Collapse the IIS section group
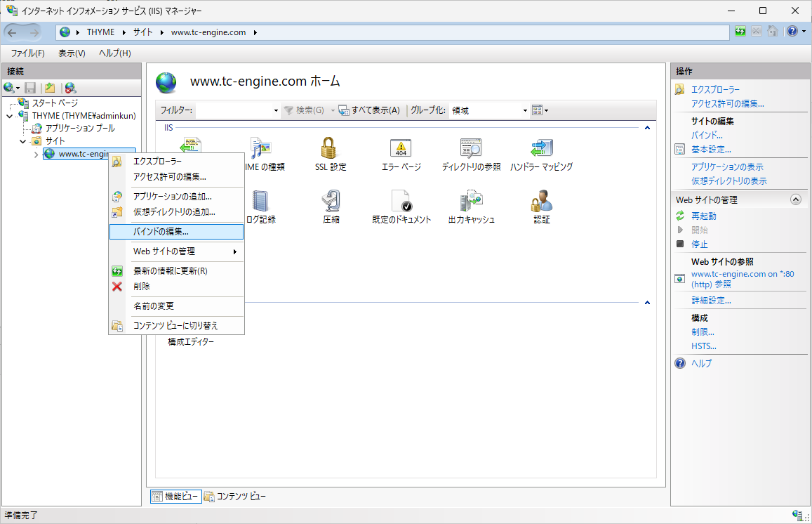This screenshot has width=812, height=524. [647, 128]
